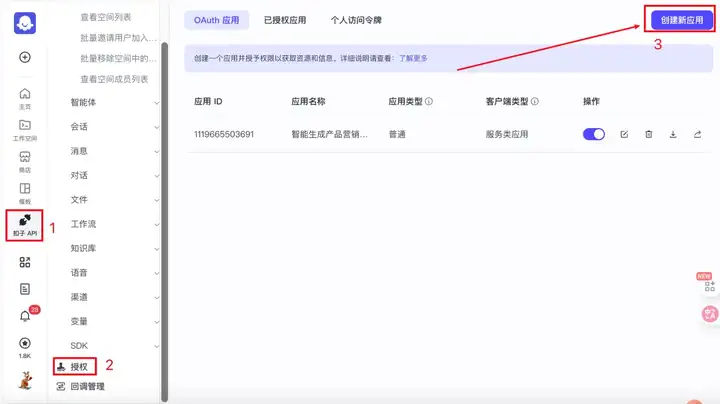Click the download icon in the app row

(x=673, y=134)
